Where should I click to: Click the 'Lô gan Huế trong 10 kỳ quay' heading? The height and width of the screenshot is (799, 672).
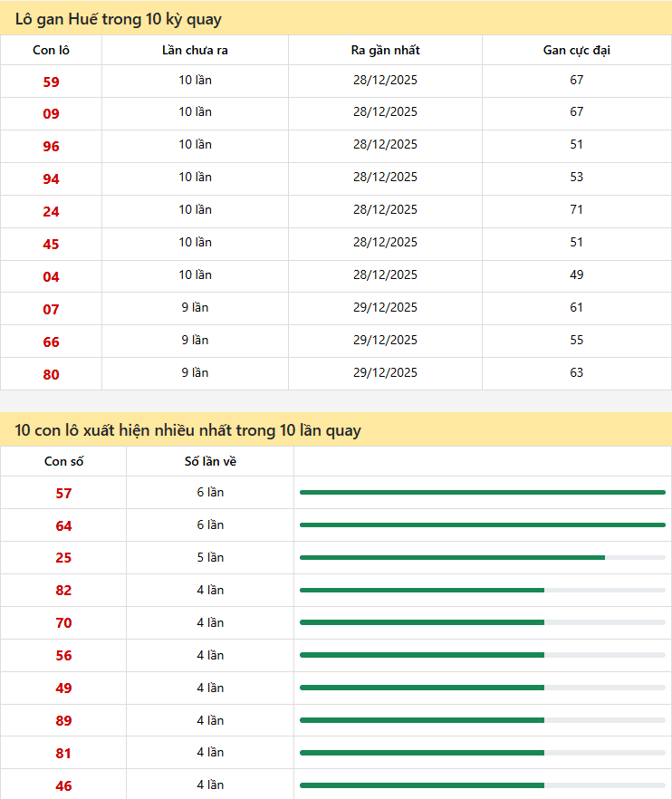[x=119, y=19]
